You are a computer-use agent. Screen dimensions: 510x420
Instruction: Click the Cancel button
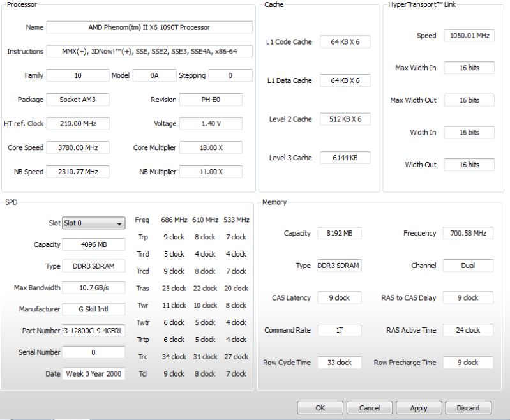pos(370,408)
